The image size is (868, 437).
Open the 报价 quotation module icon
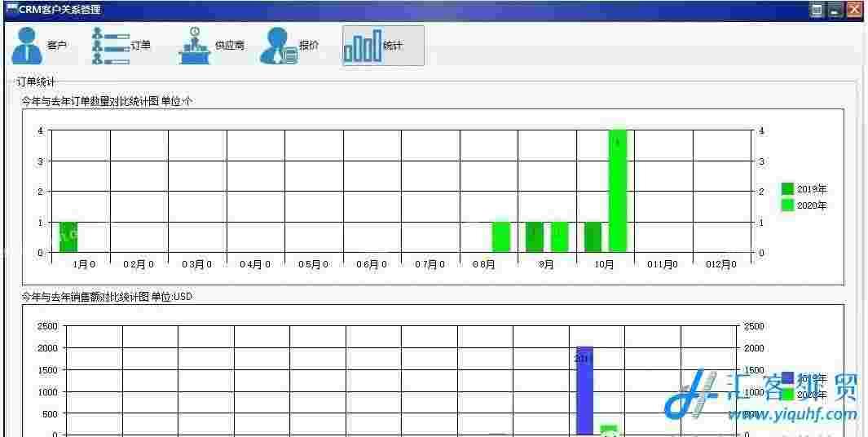click(279, 46)
